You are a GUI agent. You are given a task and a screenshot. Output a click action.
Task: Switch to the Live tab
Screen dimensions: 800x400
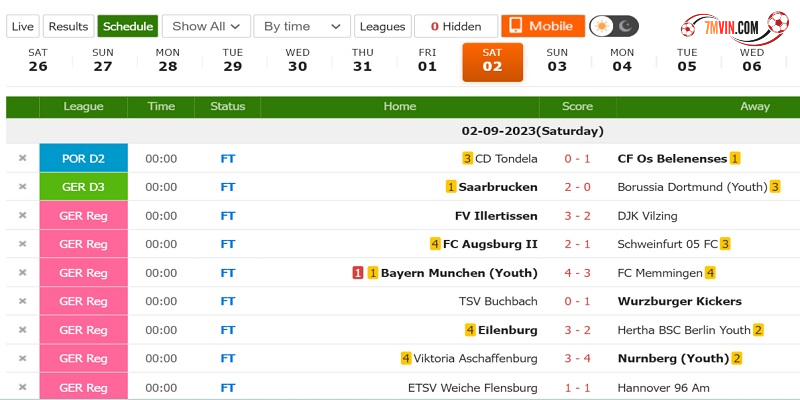point(22,26)
